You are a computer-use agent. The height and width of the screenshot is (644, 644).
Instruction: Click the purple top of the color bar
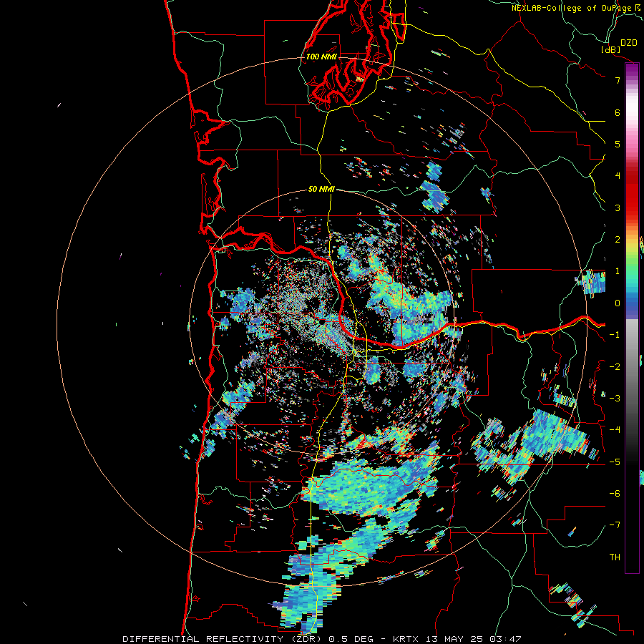[x=632, y=70]
